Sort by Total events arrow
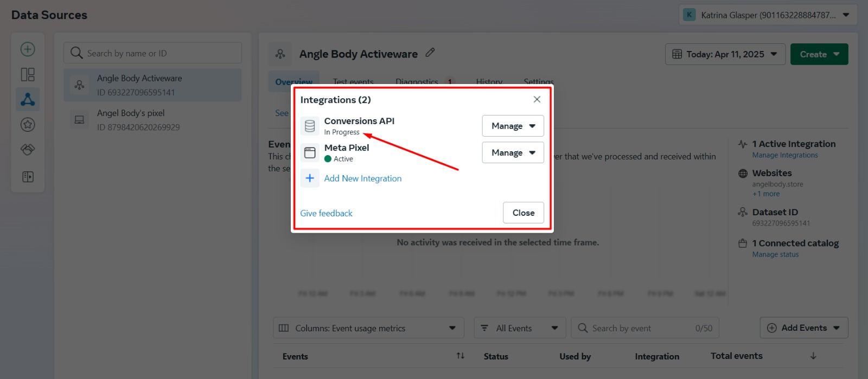The height and width of the screenshot is (379, 868). 813,356
